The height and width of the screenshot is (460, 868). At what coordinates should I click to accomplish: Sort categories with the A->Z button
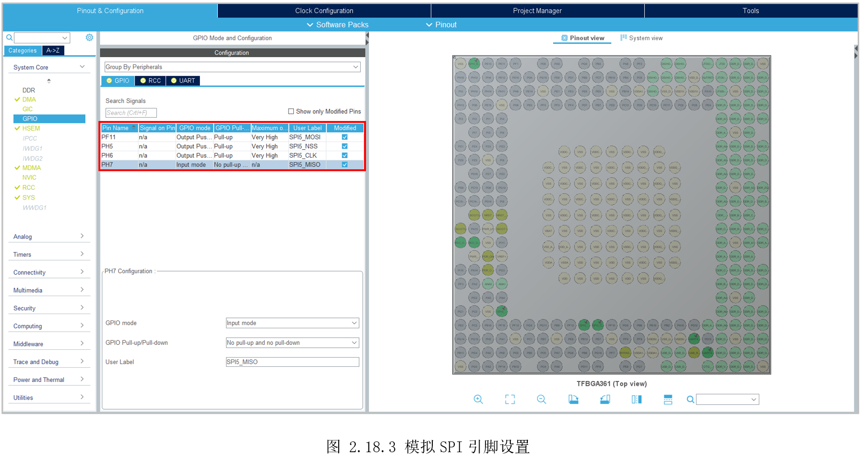(x=53, y=50)
